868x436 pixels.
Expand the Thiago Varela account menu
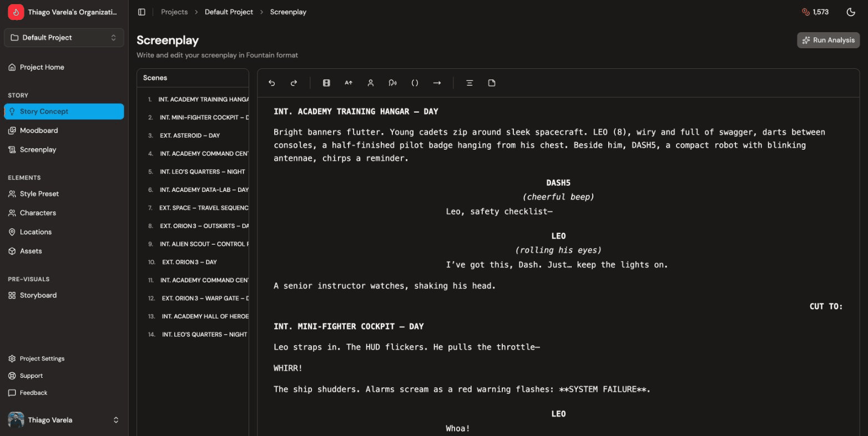coord(64,420)
